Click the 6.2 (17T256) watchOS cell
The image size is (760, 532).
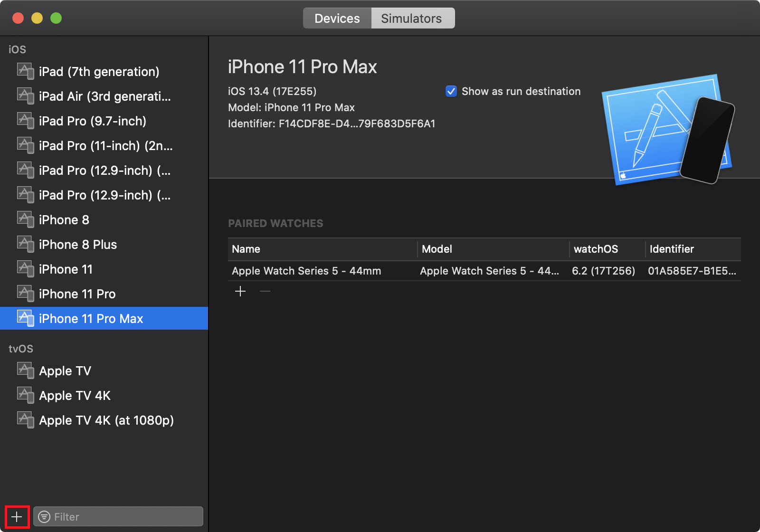tap(603, 271)
